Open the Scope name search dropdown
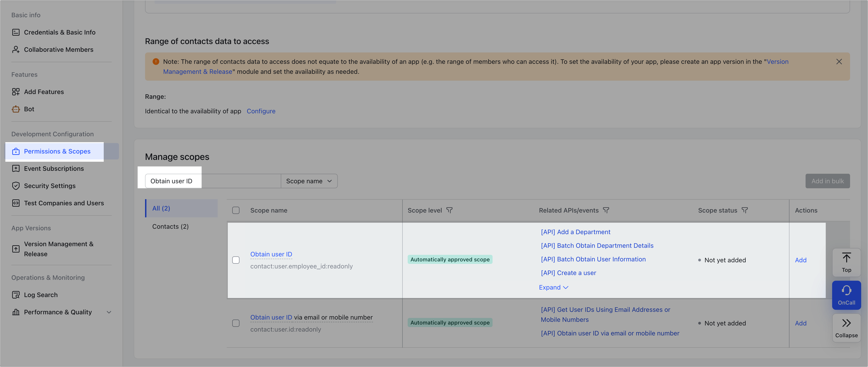The height and width of the screenshot is (367, 868). tap(309, 181)
